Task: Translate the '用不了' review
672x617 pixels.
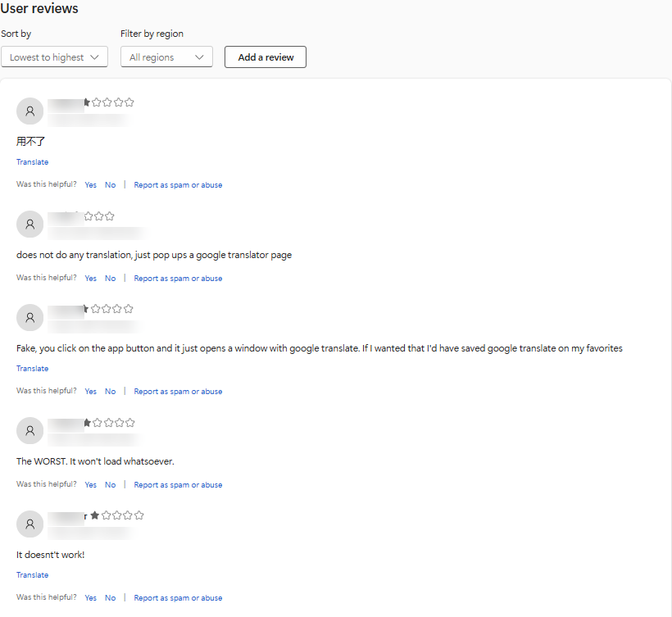Action: [32, 162]
